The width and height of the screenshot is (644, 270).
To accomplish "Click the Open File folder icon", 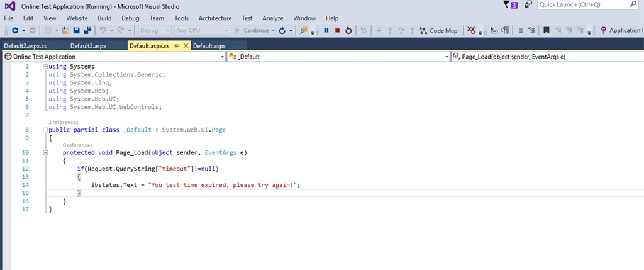I will [65, 30].
